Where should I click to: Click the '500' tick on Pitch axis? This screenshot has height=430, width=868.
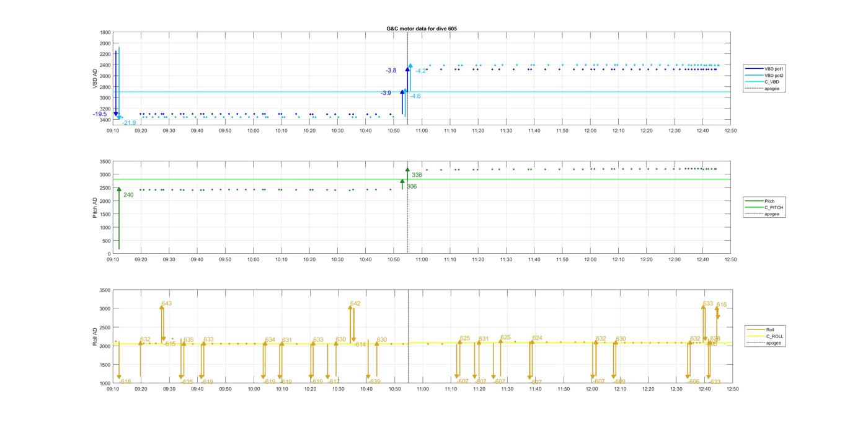pos(107,241)
